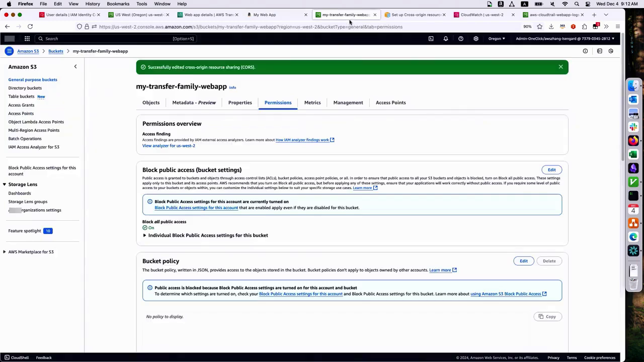Open Microsoft Edge from the Dock

coord(633,237)
